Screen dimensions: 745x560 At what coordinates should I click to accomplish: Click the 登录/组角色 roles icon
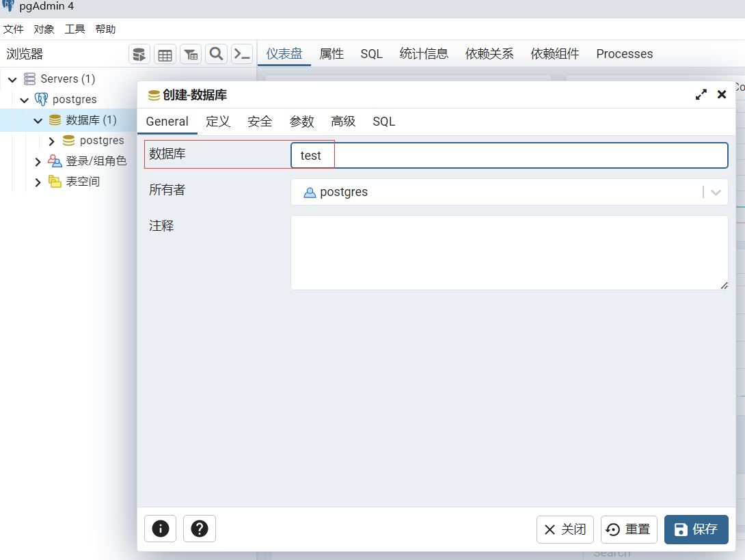point(55,161)
